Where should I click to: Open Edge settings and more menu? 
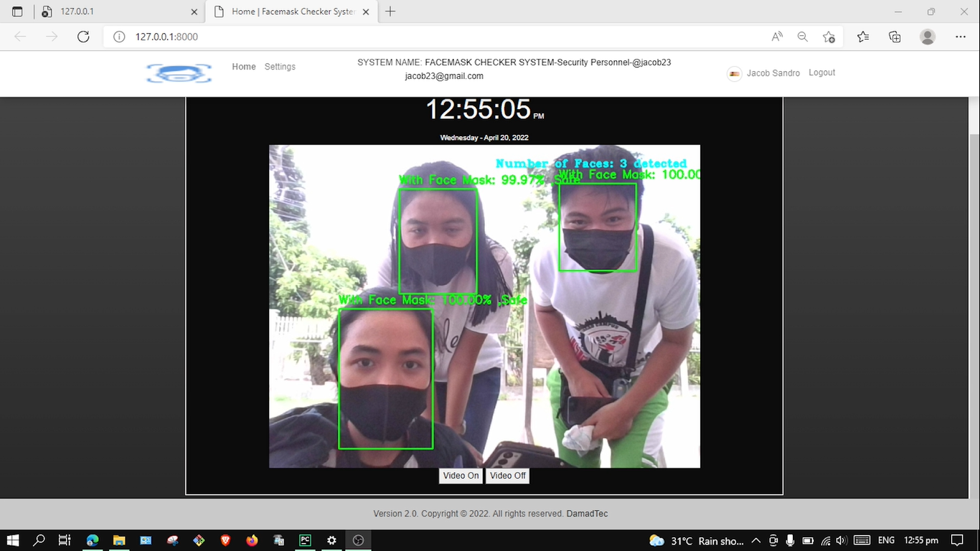(961, 37)
